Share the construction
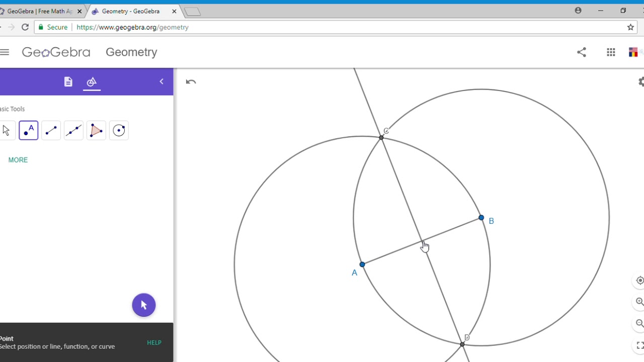Image resolution: width=644 pixels, height=362 pixels. [x=582, y=52]
